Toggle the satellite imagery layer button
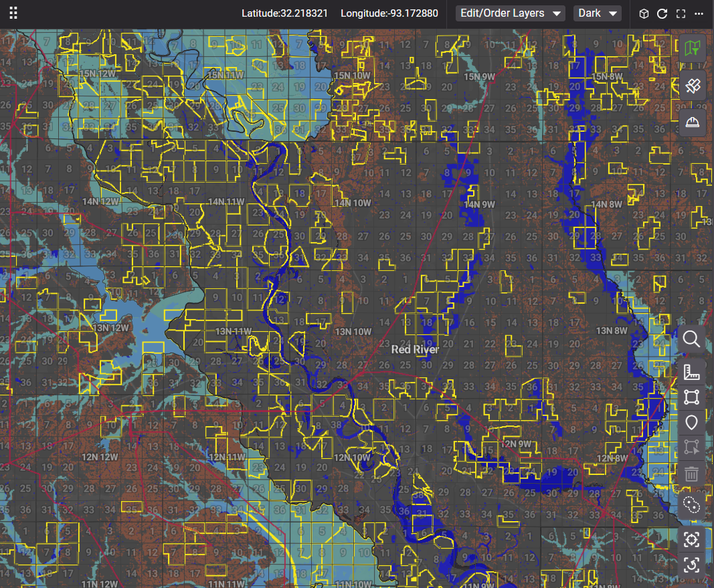 coord(693,85)
